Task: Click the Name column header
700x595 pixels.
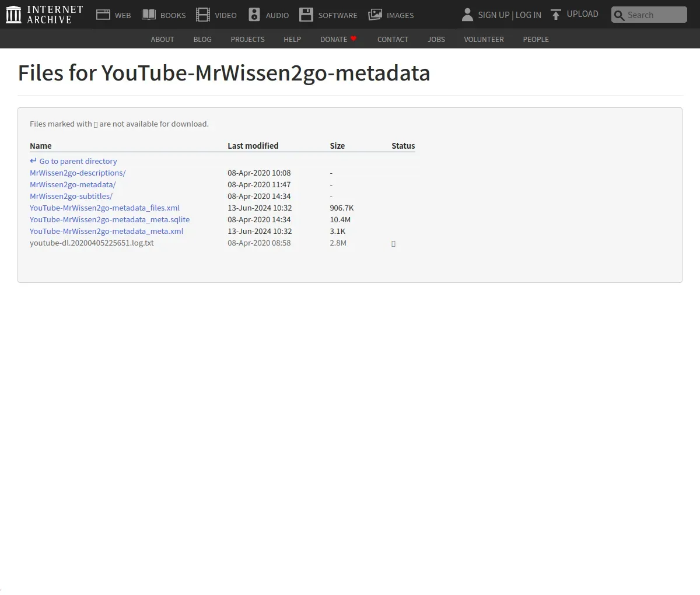Action: click(41, 146)
